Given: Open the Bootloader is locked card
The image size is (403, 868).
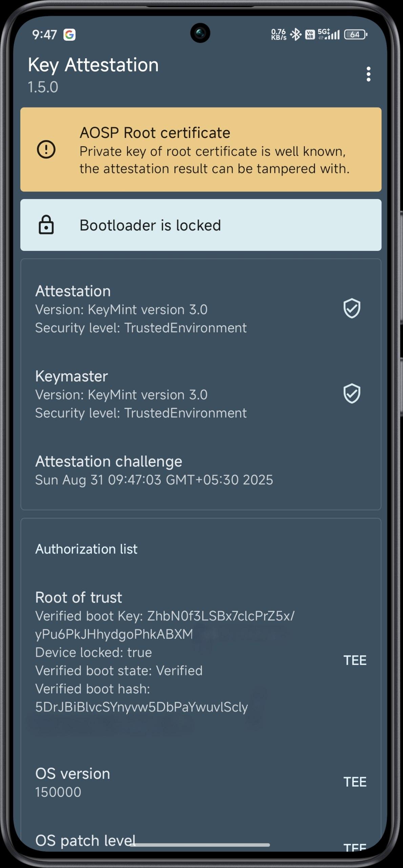Looking at the screenshot, I should click(x=201, y=225).
